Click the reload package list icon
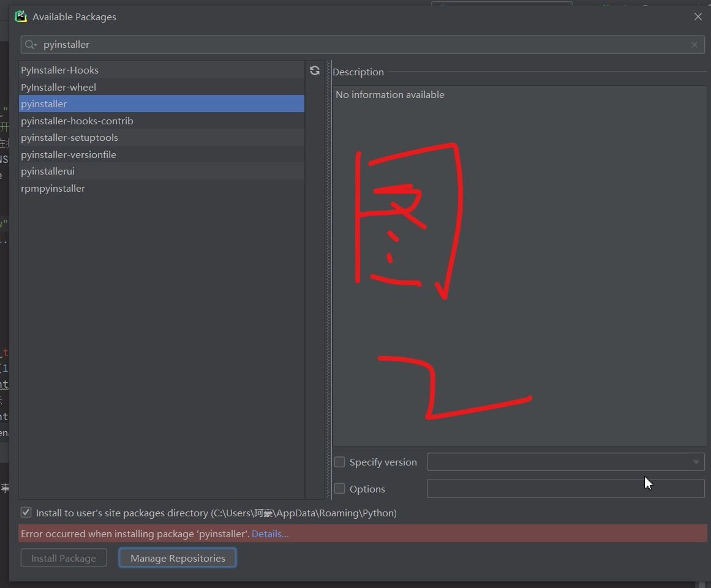This screenshot has height=588, width=711. tap(315, 70)
